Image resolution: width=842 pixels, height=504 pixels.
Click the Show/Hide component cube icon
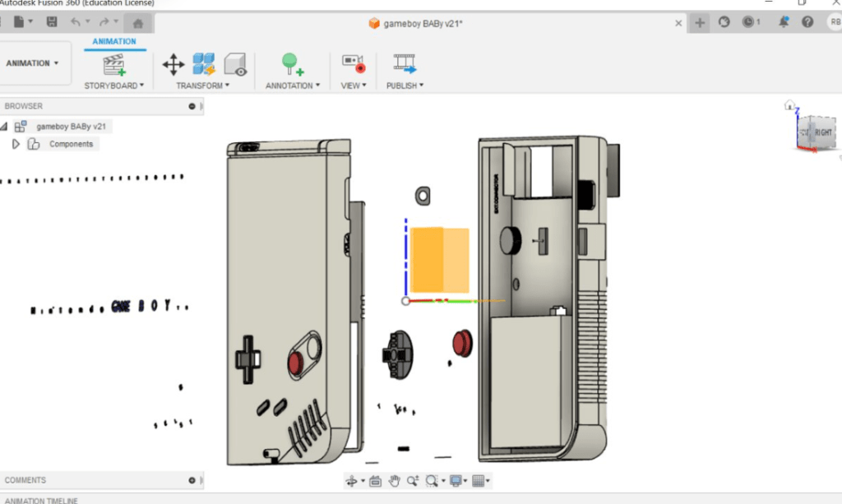click(235, 65)
